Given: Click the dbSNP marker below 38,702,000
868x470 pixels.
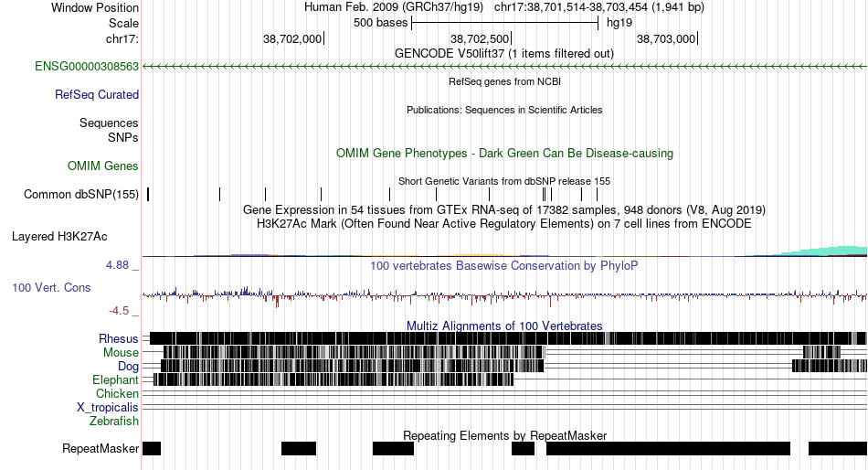Looking at the screenshot, I should click(x=321, y=195).
